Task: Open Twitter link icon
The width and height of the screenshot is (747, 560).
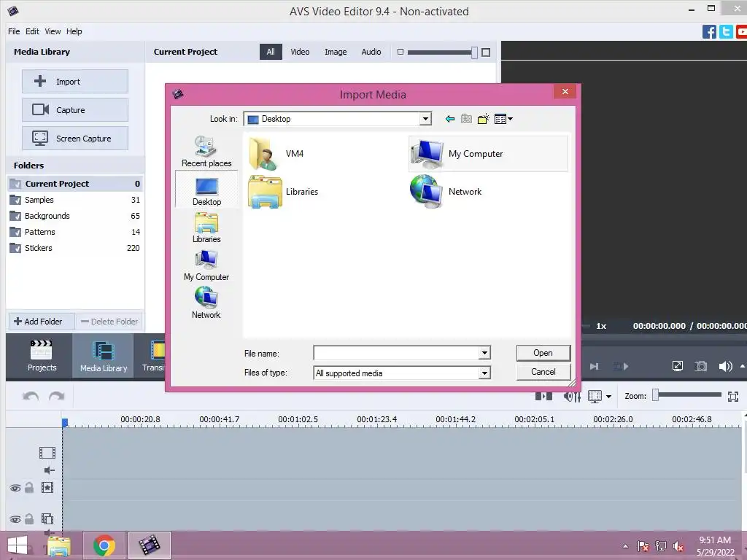Action: click(726, 32)
